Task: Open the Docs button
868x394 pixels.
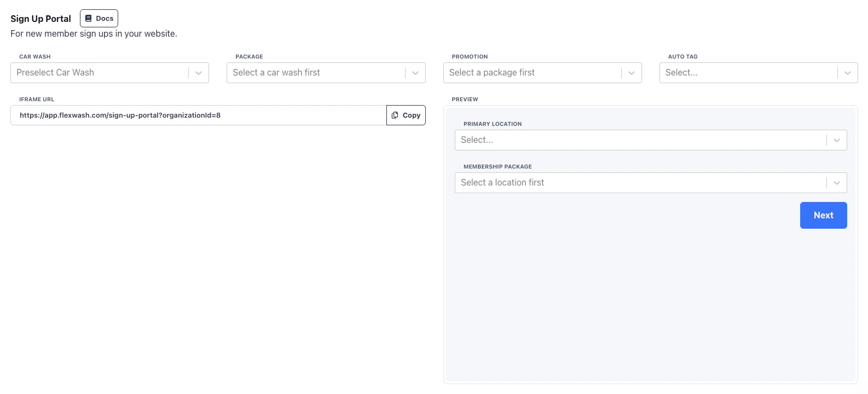Action: coord(99,19)
